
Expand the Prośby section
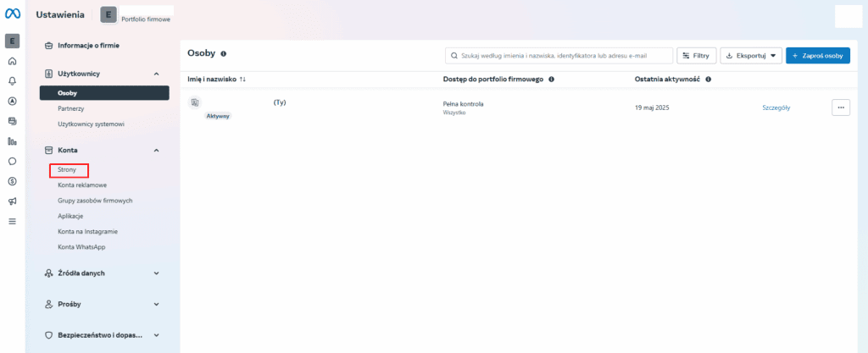click(x=156, y=304)
